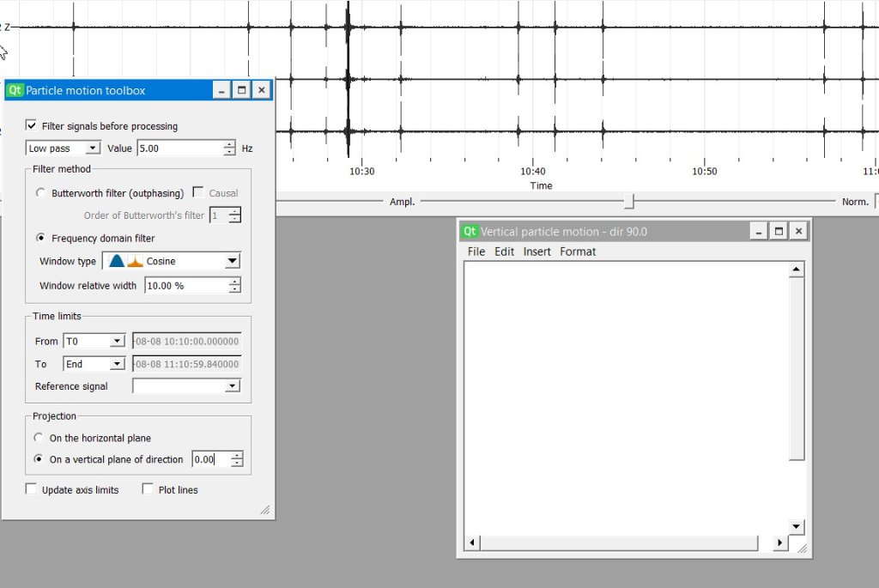Minimize the Particle motion toolbox window

[x=222, y=90]
